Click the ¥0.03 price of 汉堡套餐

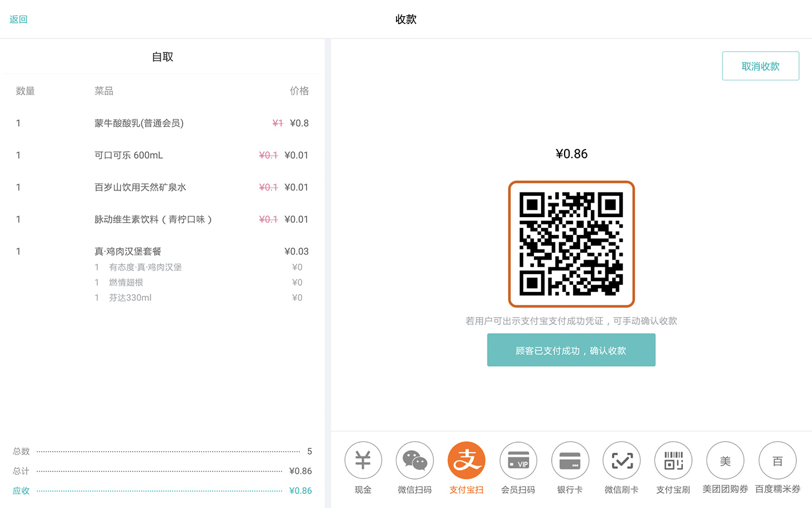click(x=297, y=251)
